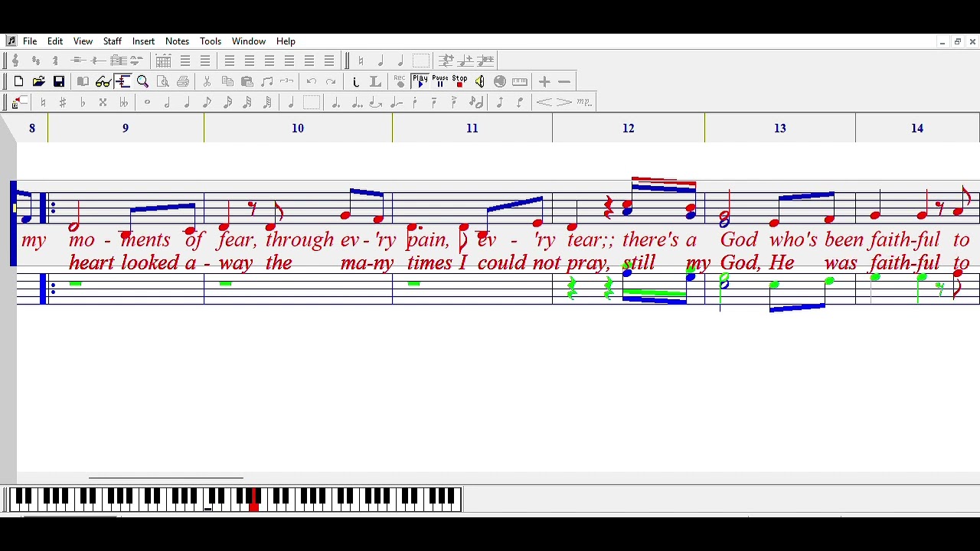This screenshot has width=980, height=551.
Task: Jump to measure 14 in the ruler
Action: pos(917,129)
